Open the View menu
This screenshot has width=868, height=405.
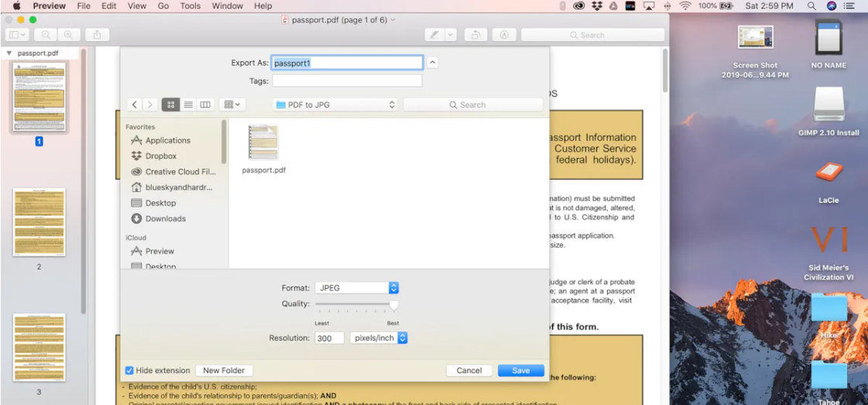point(137,6)
